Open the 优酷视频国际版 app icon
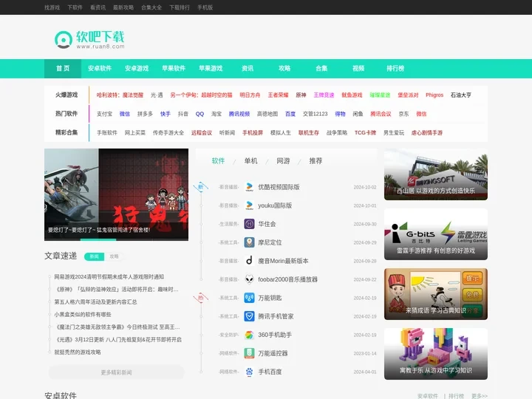Viewport: 532px width, 399px height. click(250, 187)
